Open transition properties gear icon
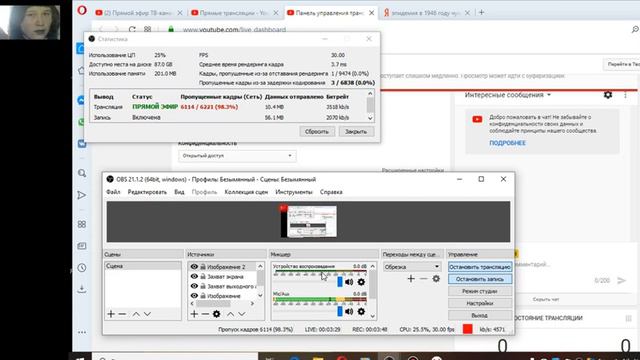The height and width of the screenshot is (360, 640). pos(436,278)
